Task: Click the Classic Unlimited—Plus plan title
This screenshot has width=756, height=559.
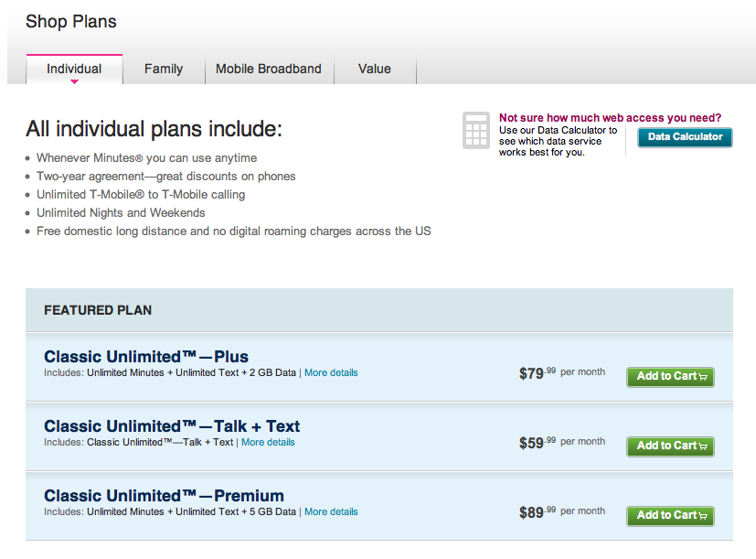Action: pyautogui.click(x=146, y=357)
